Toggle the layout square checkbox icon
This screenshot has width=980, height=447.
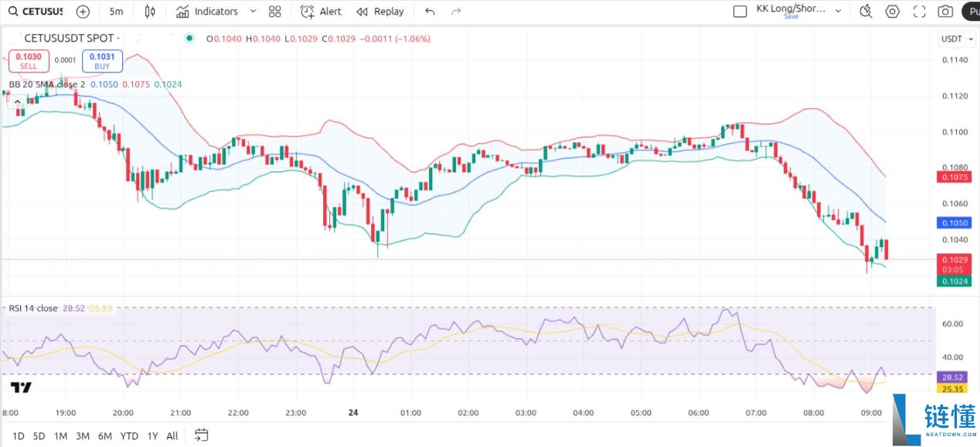(740, 12)
